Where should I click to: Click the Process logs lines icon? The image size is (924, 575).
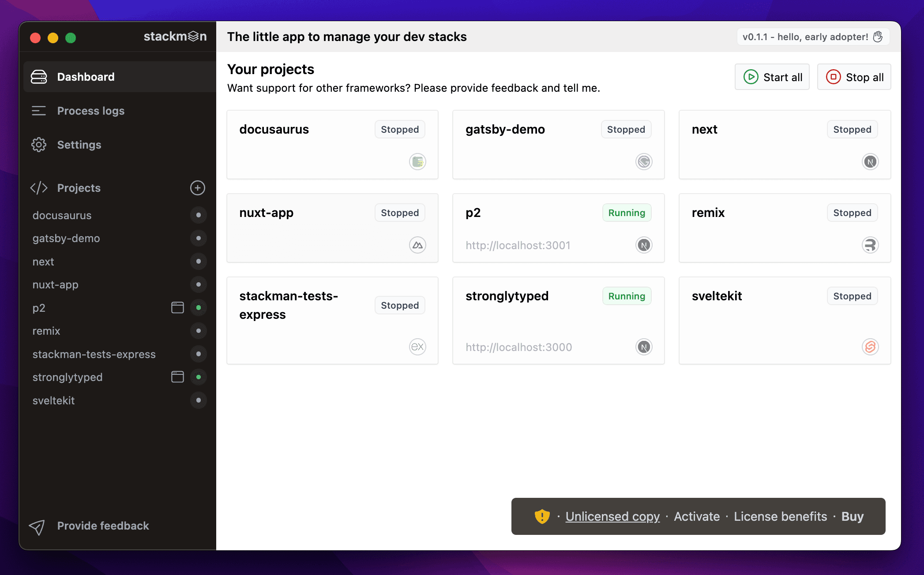click(x=39, y=111)
